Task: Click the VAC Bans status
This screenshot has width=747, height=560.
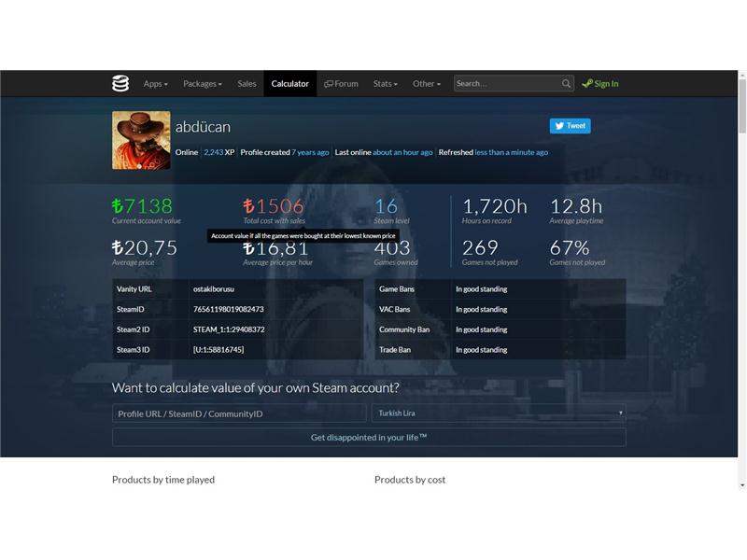Action: [x=481, y=309]
